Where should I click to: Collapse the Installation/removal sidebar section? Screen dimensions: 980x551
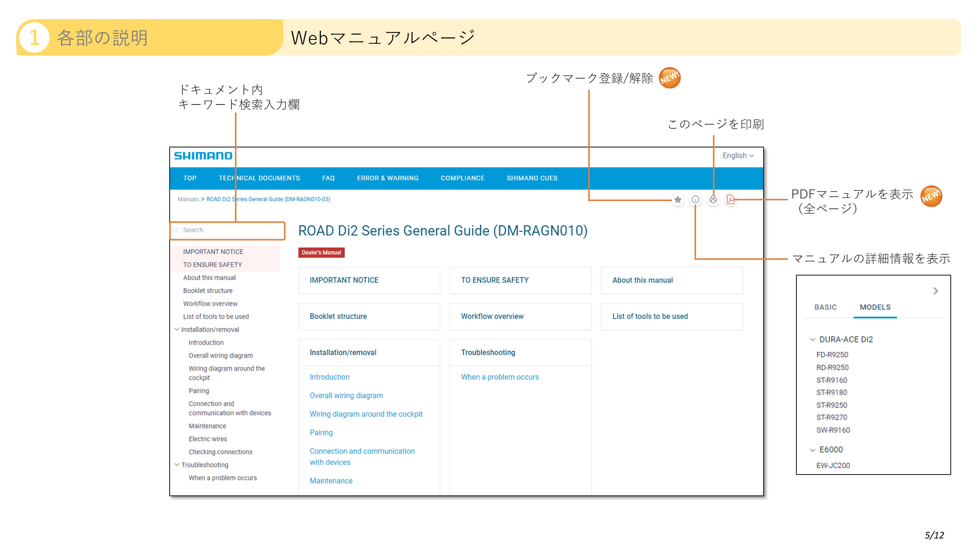(177, 329)
